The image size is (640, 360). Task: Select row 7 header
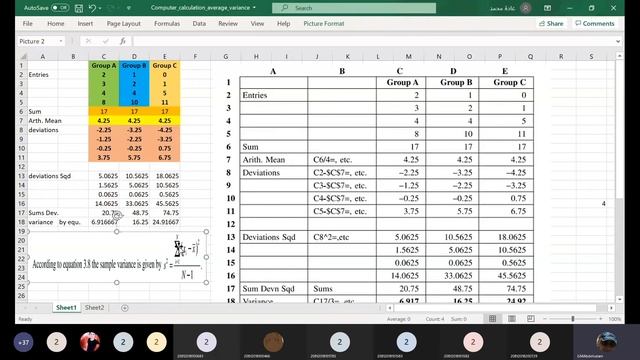(22, 121)
